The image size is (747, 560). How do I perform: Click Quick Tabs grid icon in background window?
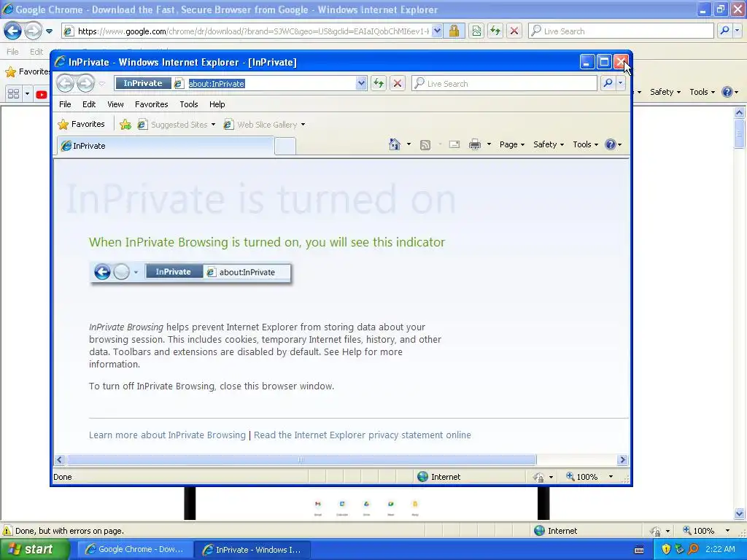pos(14,94)
